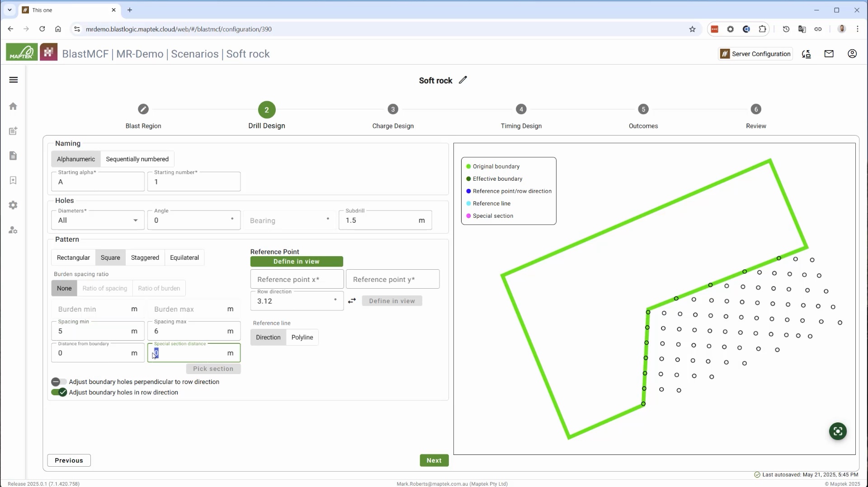Toggle Adjust boundary holes perpendicular to row direction
Image resolution: width=868 pixels, height=487 pixels.
[x=59, y=382]
